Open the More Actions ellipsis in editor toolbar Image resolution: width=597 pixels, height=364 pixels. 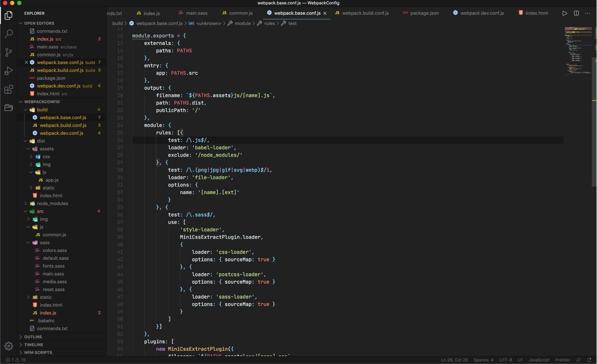tap(589, 13)
